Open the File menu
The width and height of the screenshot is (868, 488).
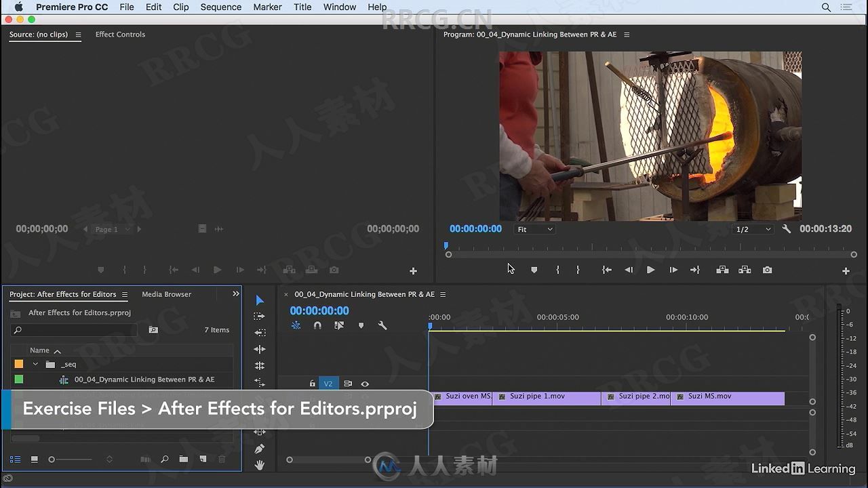point(127,7)
